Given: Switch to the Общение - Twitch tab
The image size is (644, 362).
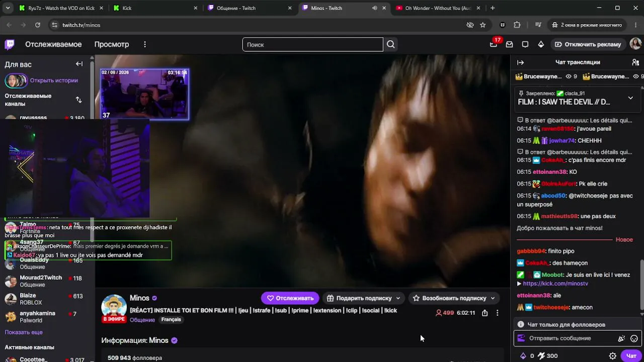Looking at the screenshot, I should coord(250,8).
